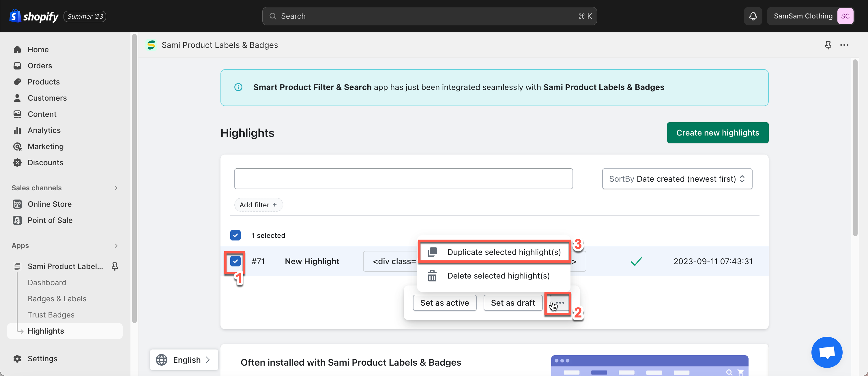Click the sidebar vertical scrollbar
Image resolution: width=868 pixels, height=376 pixels.
coord(134,178)
